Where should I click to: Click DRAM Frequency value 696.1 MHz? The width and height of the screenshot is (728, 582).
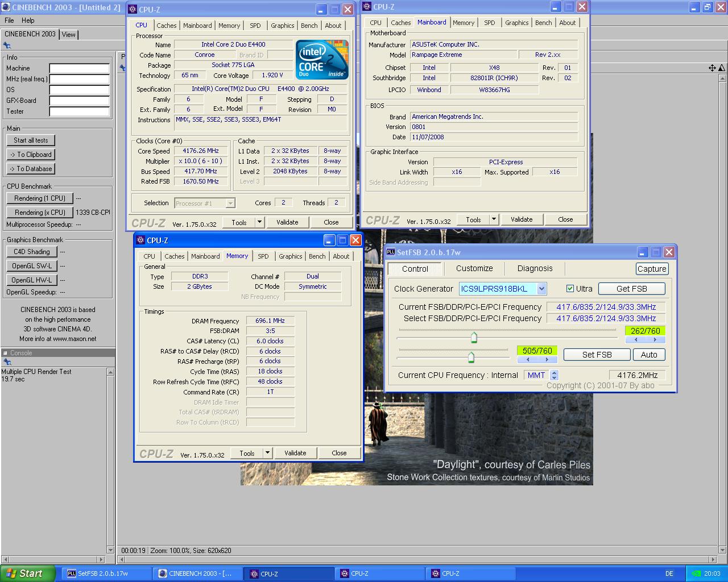point(270,321)
